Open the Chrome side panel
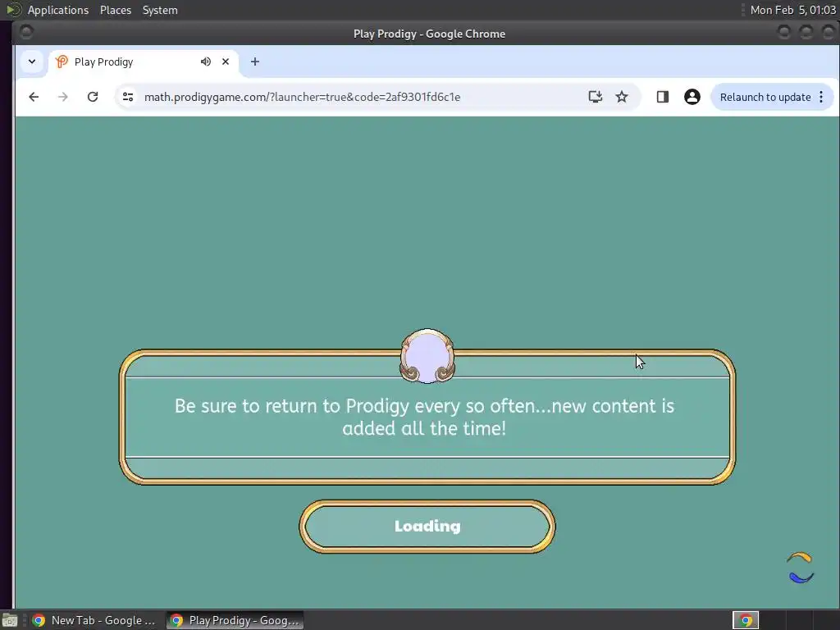 click(x=663, y=97)
